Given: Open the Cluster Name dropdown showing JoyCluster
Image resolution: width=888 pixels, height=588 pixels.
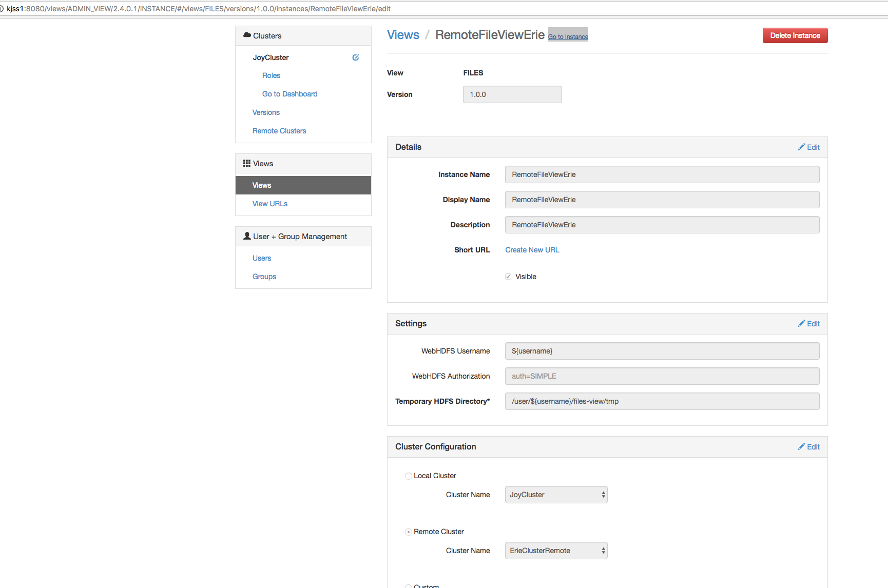Looking at the screenshot, I should point(555,494).
